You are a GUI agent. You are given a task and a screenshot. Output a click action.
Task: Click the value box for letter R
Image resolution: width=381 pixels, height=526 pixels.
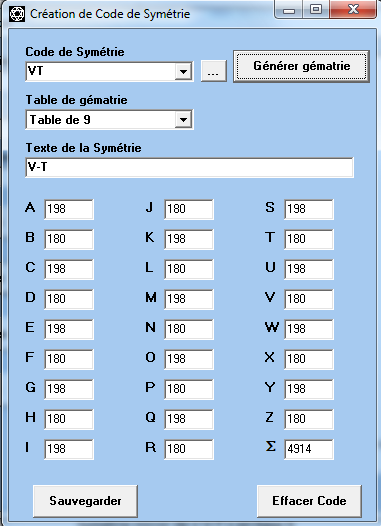[x=189, y=449]
